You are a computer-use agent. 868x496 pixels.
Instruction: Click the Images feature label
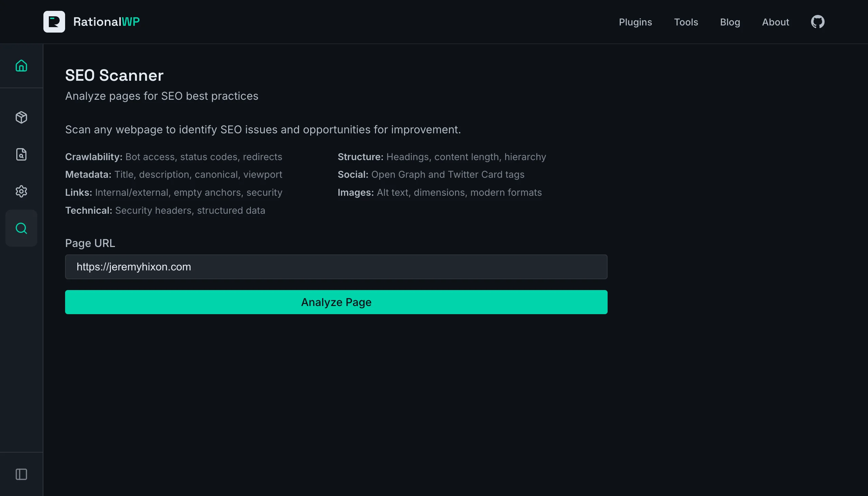click(x=355, y=192)
